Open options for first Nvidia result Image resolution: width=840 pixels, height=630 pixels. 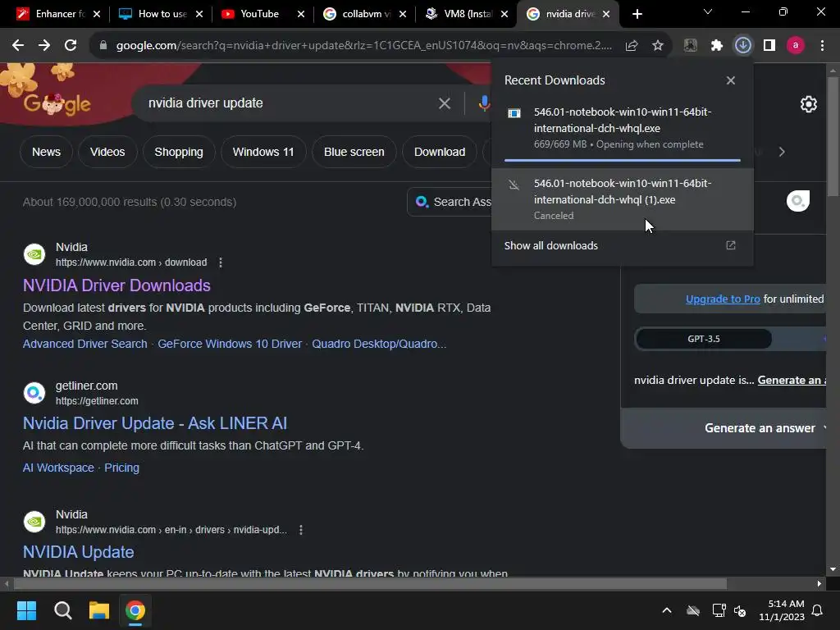221,262
